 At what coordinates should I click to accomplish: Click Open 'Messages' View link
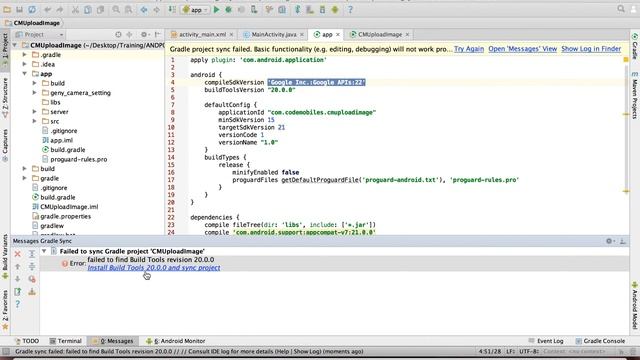coord(522,49)
